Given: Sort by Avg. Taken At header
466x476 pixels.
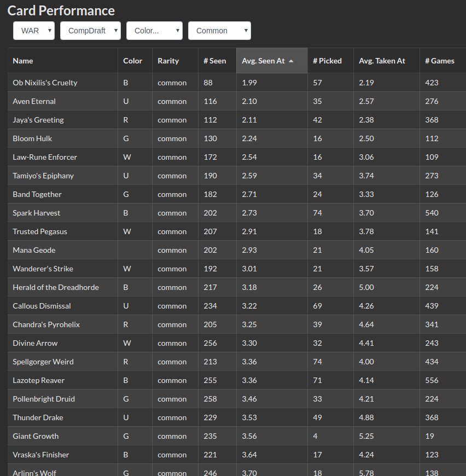Looking at the screenshot, I should (x=382, y=61).
